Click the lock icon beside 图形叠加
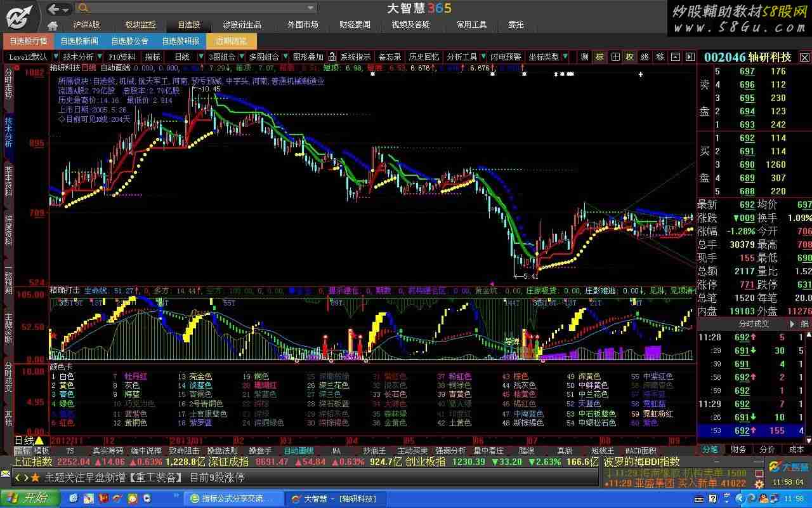The image size is (812, 508). click(332, 57)
